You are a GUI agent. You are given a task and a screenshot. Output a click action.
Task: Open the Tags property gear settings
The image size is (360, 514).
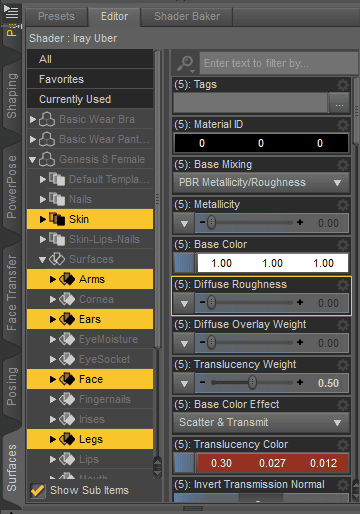tap(342, 85)
